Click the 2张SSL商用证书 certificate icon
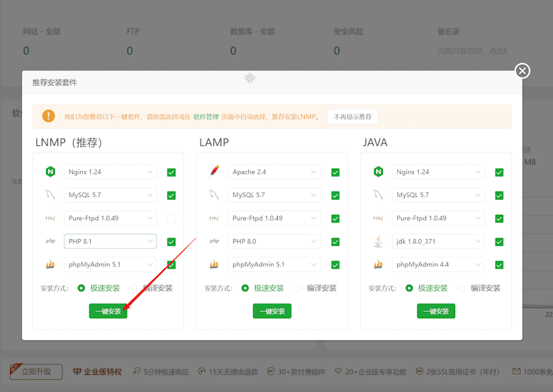The image size is (553, 392). (419, 371)
